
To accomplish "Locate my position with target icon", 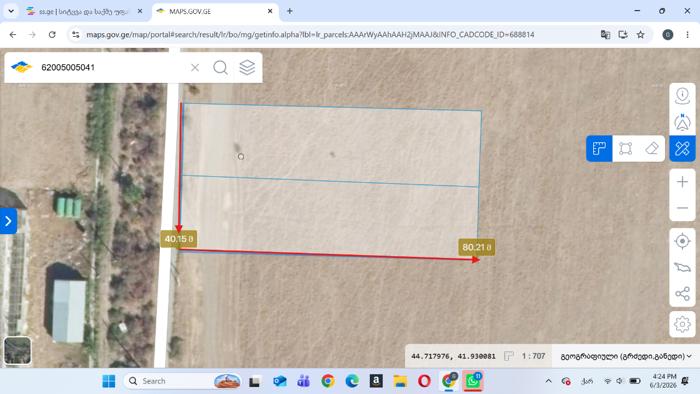I will point(682,241).
